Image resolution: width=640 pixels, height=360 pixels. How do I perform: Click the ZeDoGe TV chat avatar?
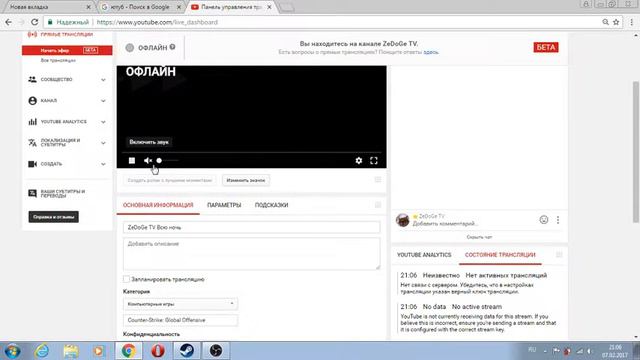pyautogui.click(x=403, y=220)
